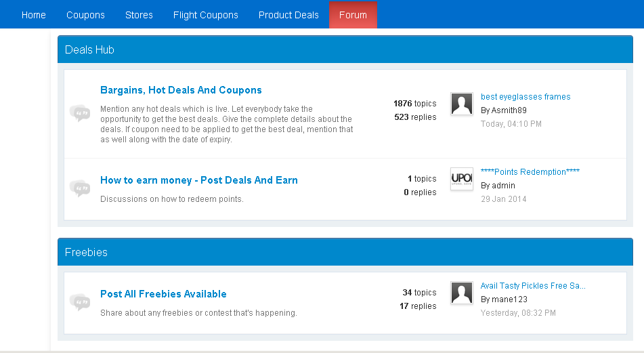Open the Points Redemption topic

530,172
